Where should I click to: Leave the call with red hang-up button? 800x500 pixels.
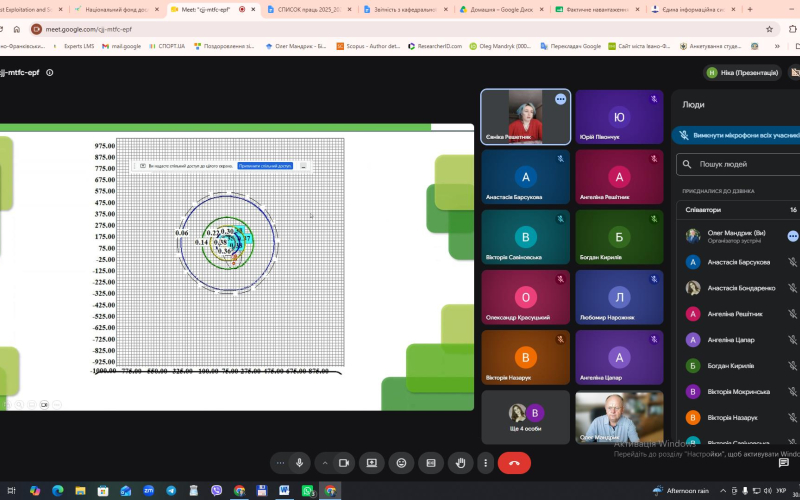pos(514,463)
